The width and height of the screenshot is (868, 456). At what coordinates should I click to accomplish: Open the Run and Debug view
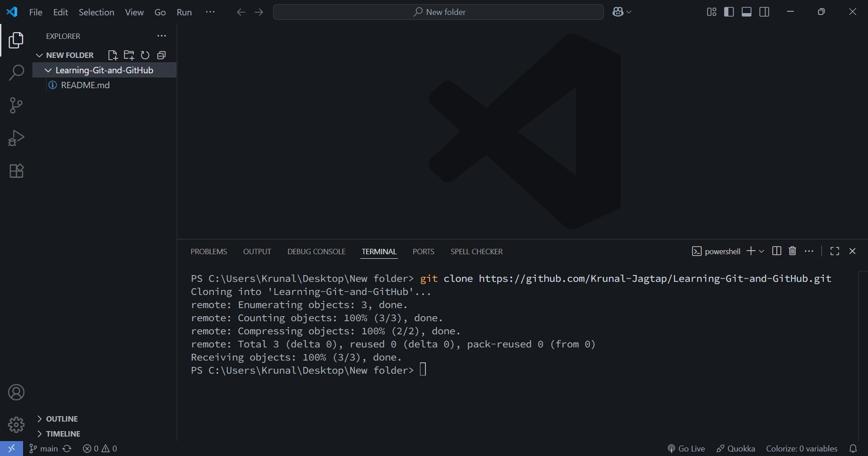[x=16, y=138]
